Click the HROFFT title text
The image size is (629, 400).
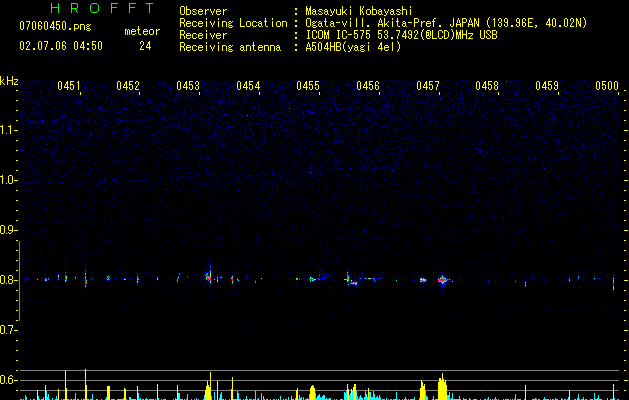[102, 8]
